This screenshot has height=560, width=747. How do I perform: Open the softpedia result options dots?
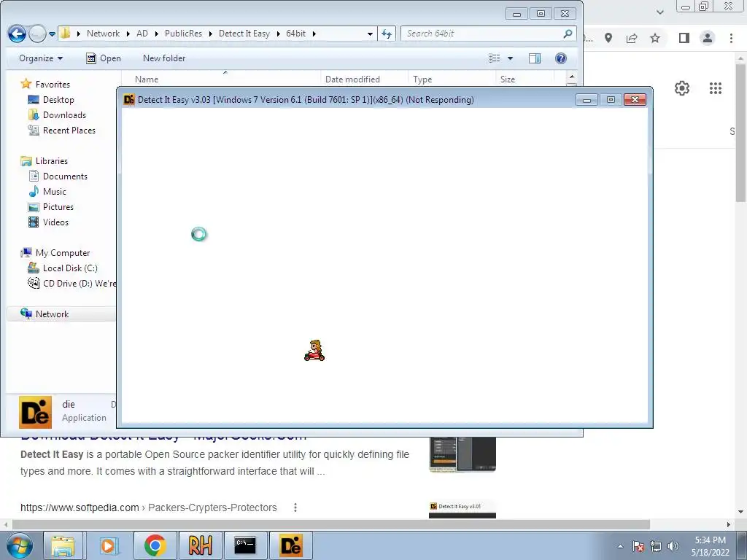click(x=295, y=507)
